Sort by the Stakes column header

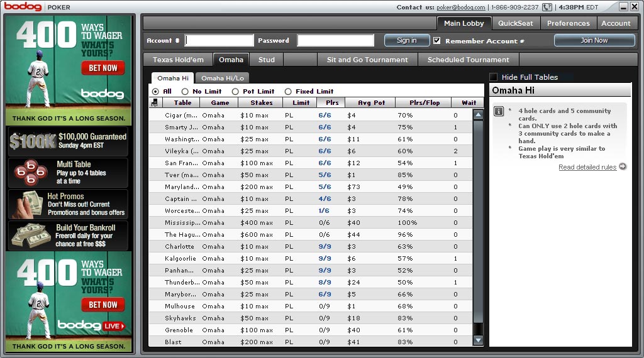(262, 102)
